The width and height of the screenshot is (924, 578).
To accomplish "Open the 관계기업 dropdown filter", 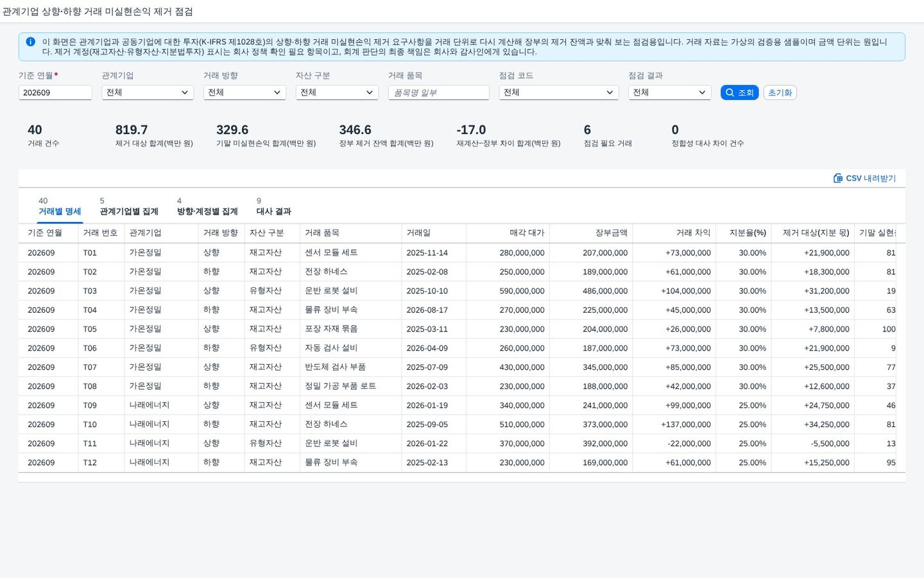I will (148, 92).
